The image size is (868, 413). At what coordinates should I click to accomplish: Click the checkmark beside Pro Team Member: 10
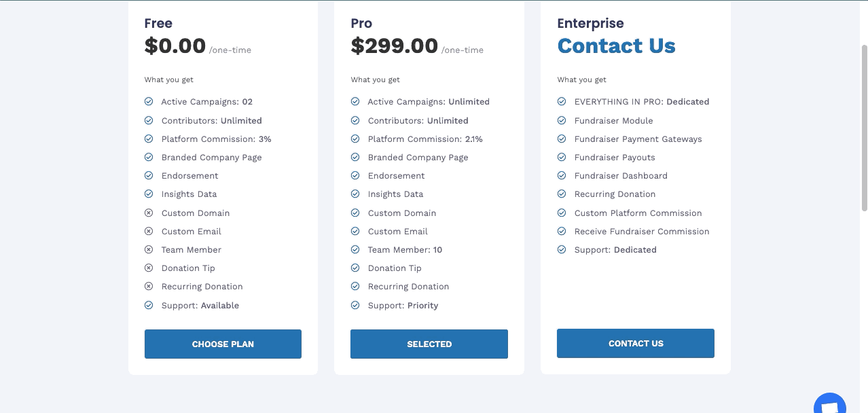(355, 249)
